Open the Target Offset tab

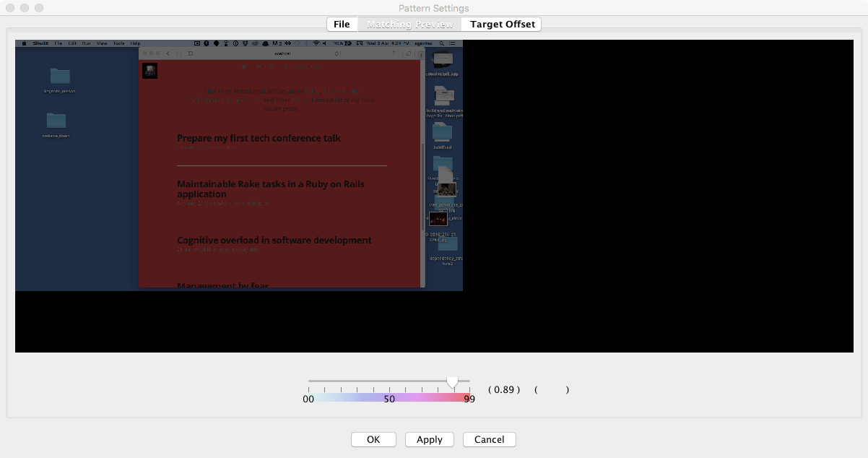click(502, 25)
